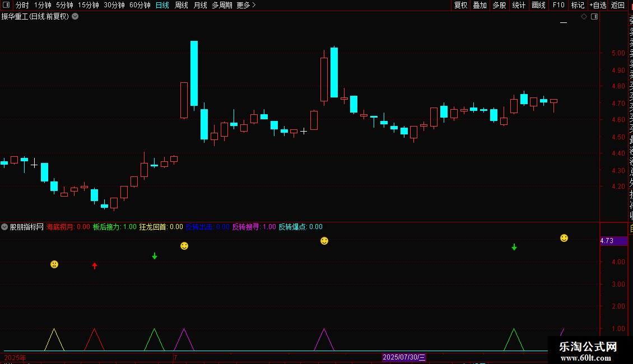Click the smiley near the middle of the indicator panel

[x=324, y=241]
